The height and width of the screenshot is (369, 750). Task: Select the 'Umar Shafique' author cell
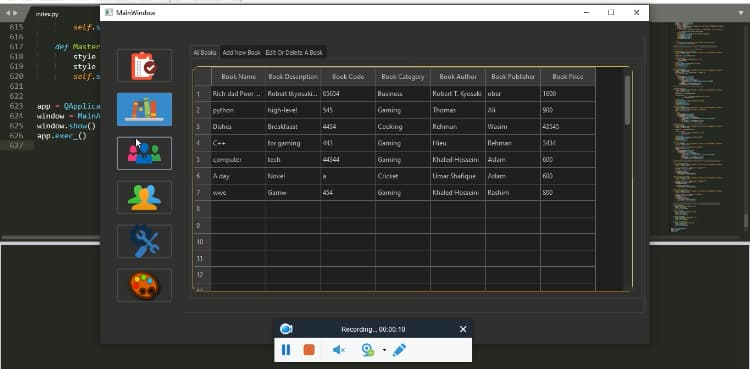point(458,176)
